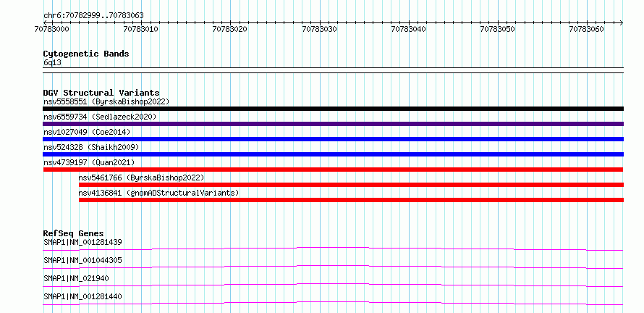Open SMAP1|NM_021940 transcript label
644x313 pixels.
(x=76, y=278)
